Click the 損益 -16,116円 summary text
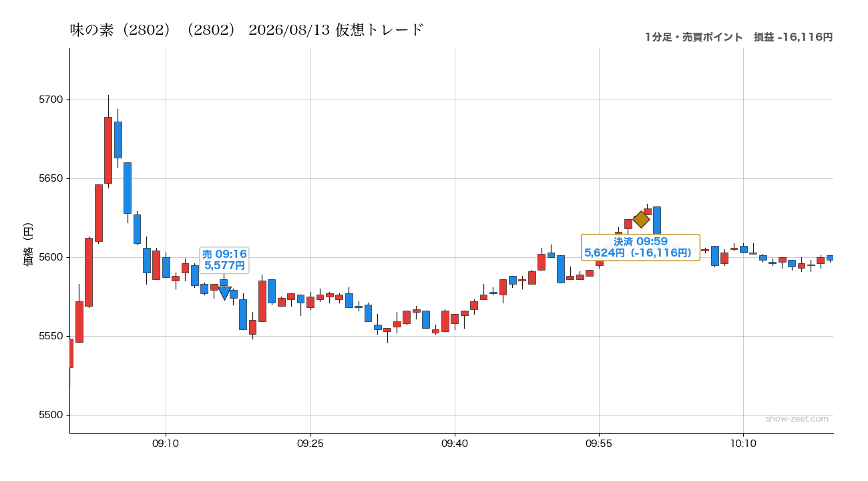The height and width of the screenshot is (481, 868). click(x=793, y=37)
